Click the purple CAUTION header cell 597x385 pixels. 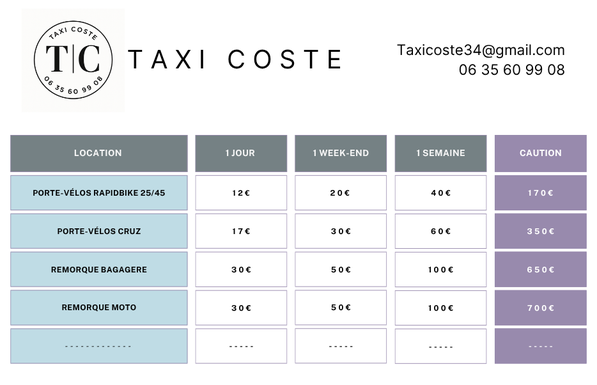coord(541,153)
